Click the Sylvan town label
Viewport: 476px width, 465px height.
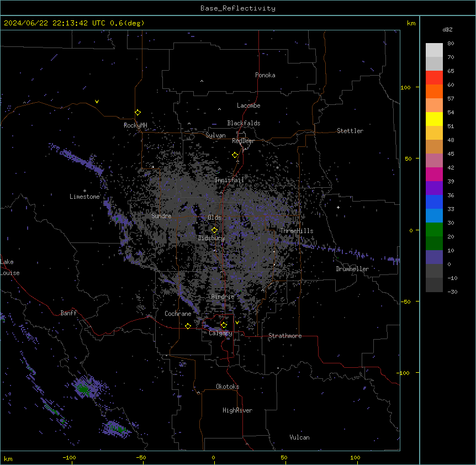pyautogui.click(x=215, y=135)
